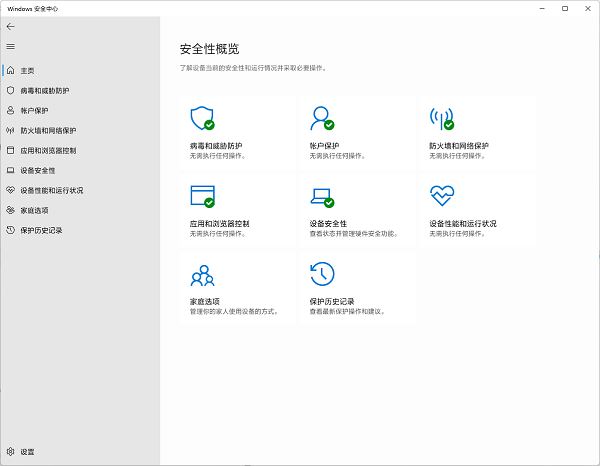Click the 防火墙和网络保护 card title
Image resolution: width=600 pixels, height=466 pixels.
[459, 146]
